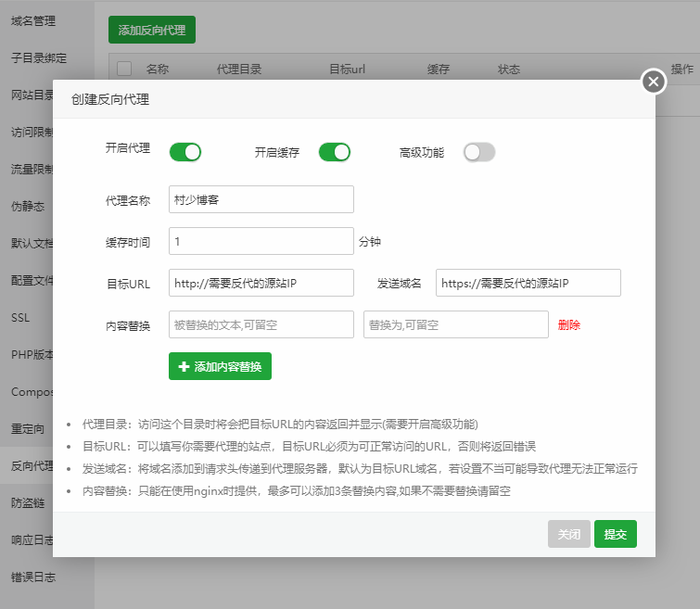Click the 提交 button

616,534
